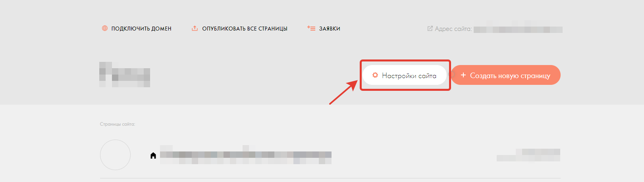
Task: Open Настройки сайта
Action: [x=405, y=75]
